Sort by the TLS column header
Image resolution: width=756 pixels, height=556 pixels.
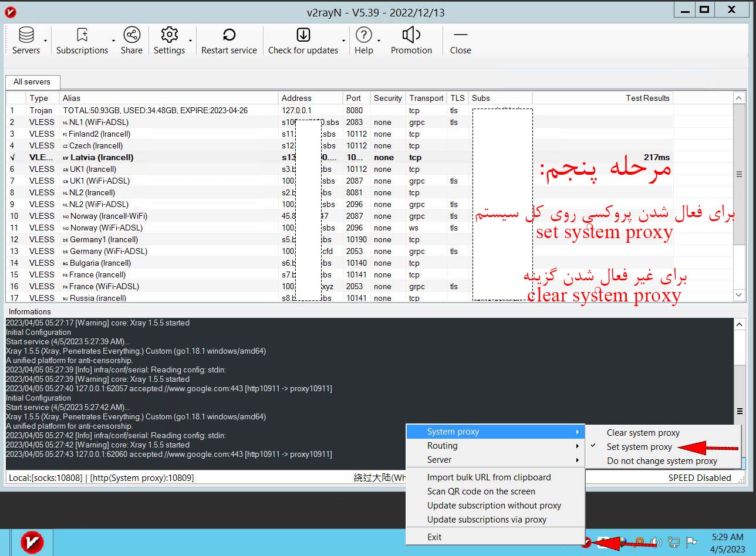458,98
